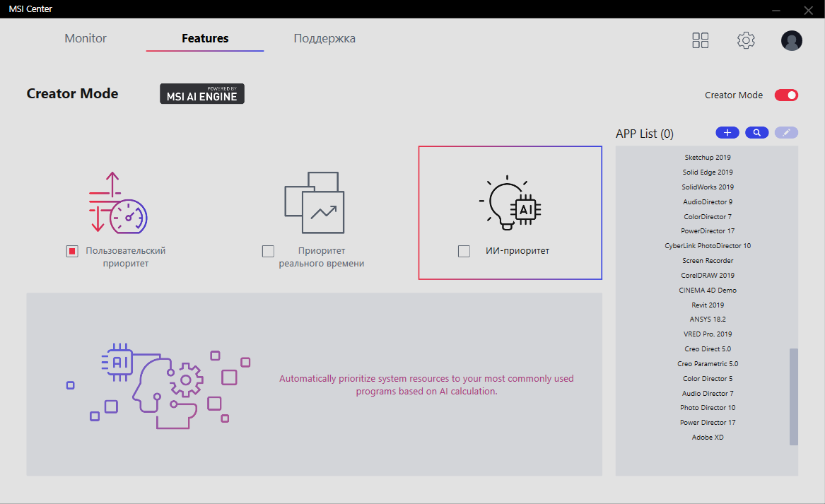Select Solid Edge 2019 in the list

pyautogui.click(x=707, y=172)
